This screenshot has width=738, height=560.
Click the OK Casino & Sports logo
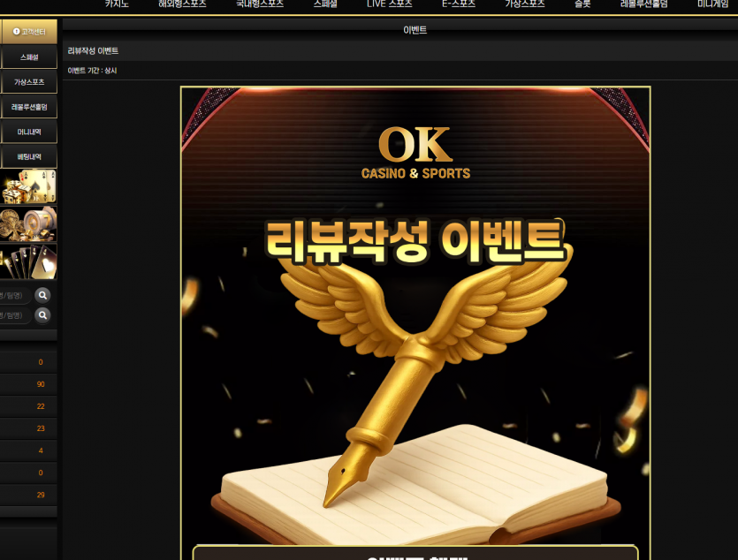coord(415,153)
